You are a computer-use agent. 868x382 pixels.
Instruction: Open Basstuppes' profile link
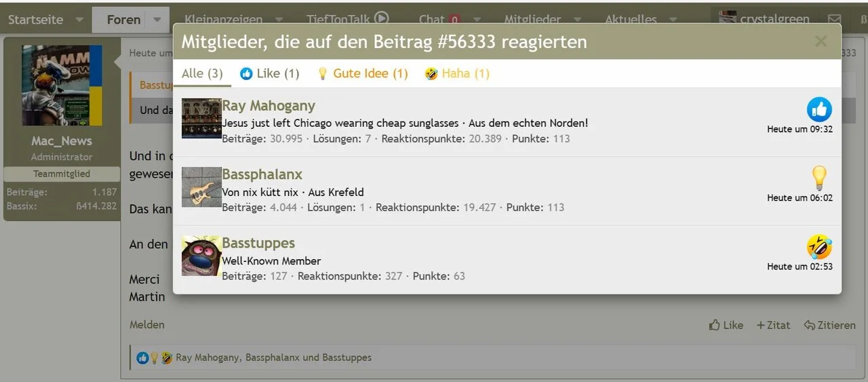point(258,243)
